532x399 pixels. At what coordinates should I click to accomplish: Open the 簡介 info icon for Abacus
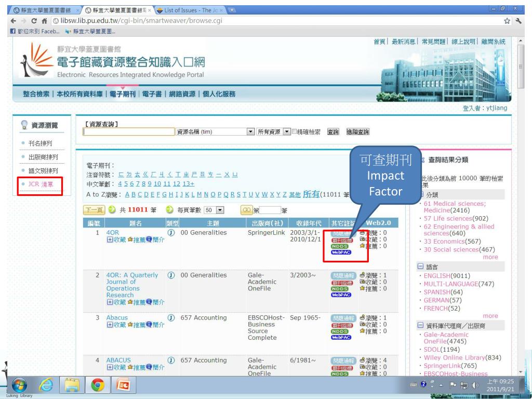click(x=155, y=325)
